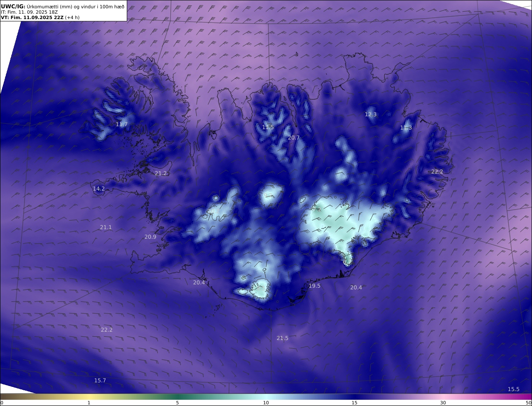Click the 20.4 value beside the 19.5 value
The height and width of the screenshot is (406, 532).
[x=356, y=287]
